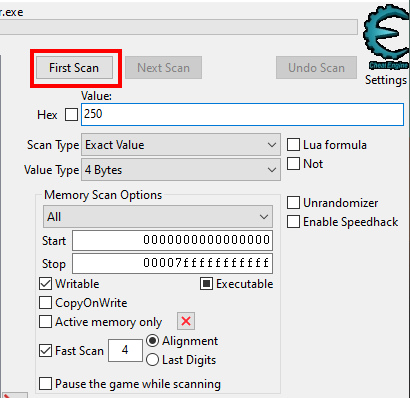The image size is (410, 398).
Task: Edit the Start address field
Action: 172,240
